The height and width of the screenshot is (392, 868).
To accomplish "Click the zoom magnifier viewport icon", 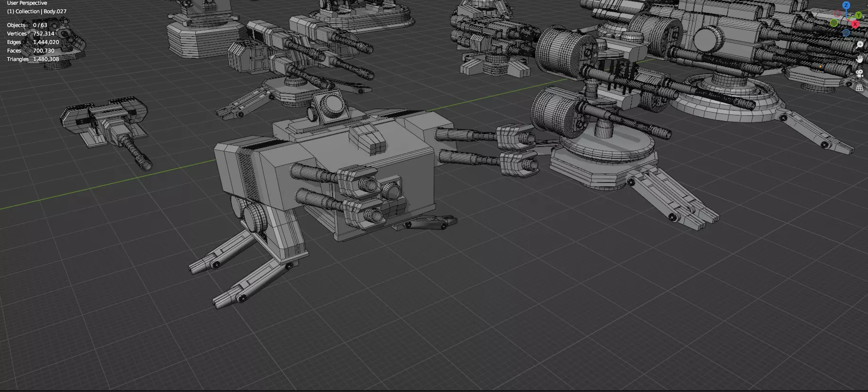I will [860, 45].
